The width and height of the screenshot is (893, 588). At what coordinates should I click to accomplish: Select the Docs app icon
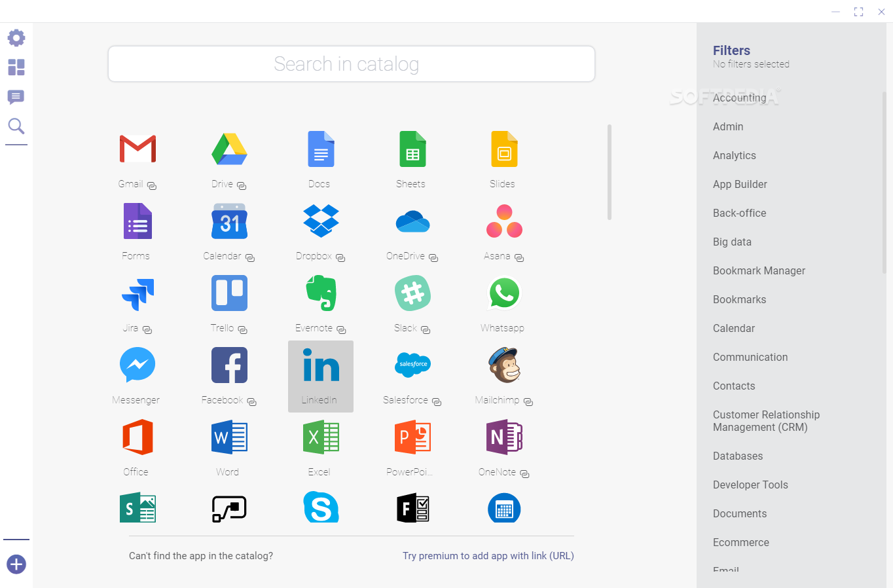(321, 149)
